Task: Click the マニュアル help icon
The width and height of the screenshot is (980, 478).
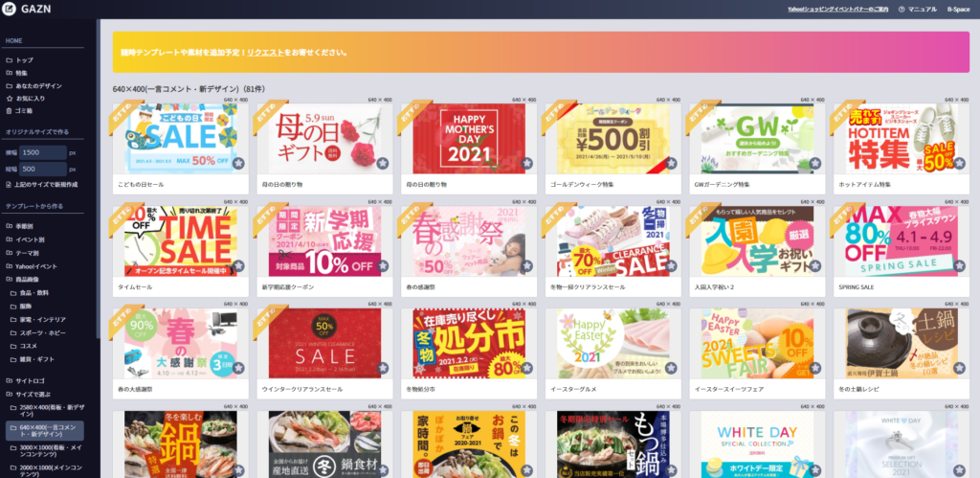Action: (x=902, y=10)
